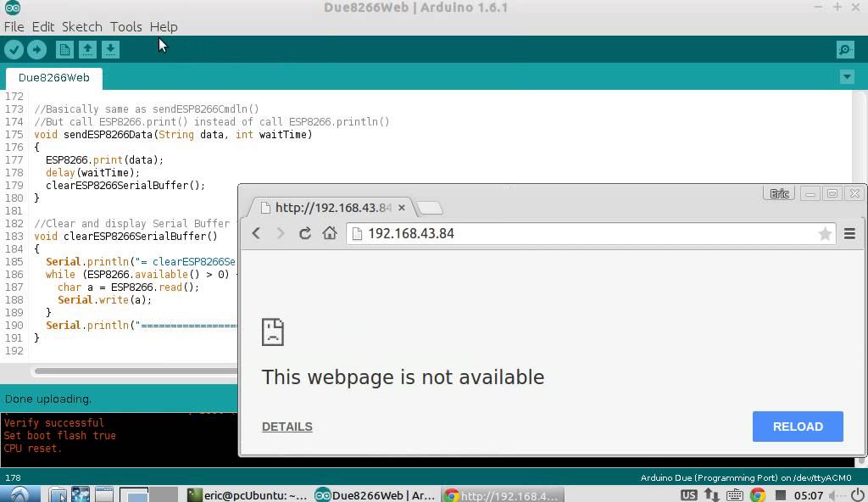
Task: Open the system start menu on the taskbar
Action: point(20,494)
